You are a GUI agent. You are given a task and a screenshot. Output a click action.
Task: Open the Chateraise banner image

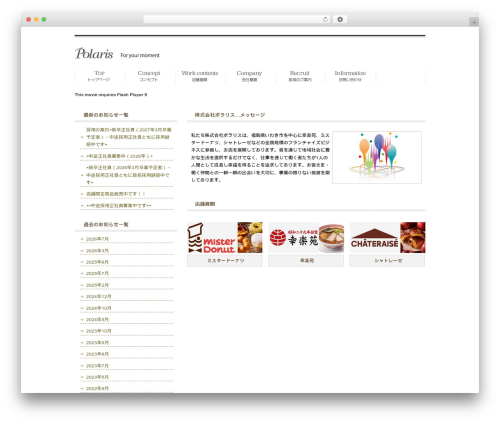(x=387, y=238)
